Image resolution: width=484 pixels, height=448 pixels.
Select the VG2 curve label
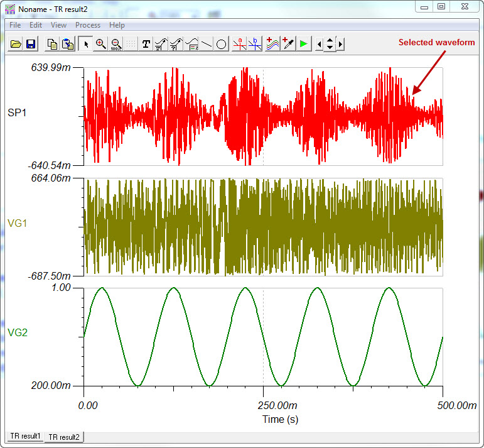[18, 332]
